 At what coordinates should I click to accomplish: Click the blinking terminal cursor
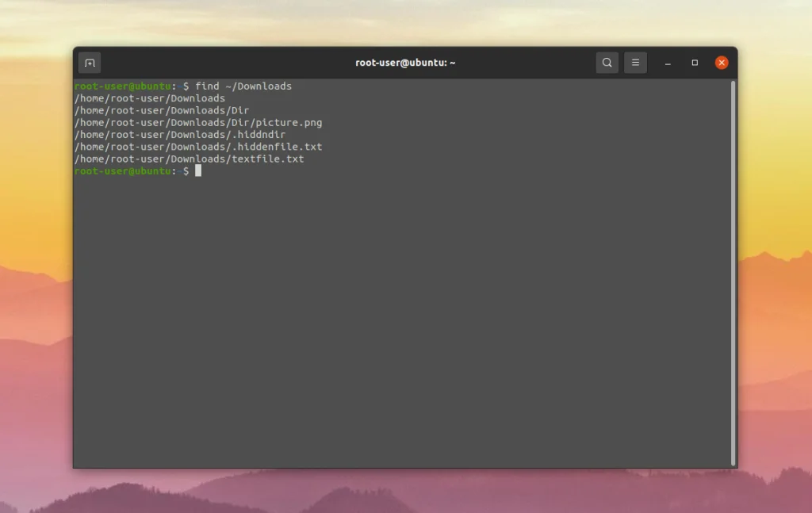pyautogui.click(x=197, y=170)
